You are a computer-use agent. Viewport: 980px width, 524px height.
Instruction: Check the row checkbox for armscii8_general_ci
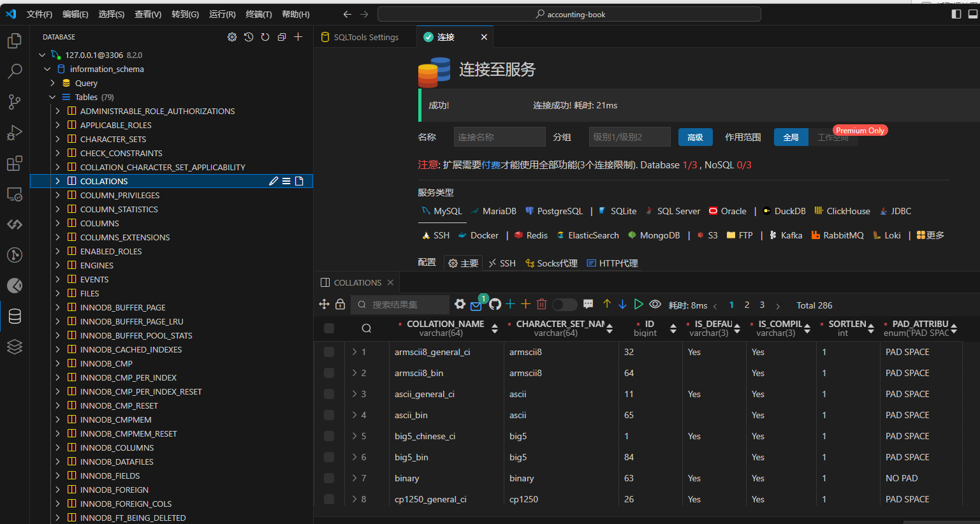coord(329,352)
